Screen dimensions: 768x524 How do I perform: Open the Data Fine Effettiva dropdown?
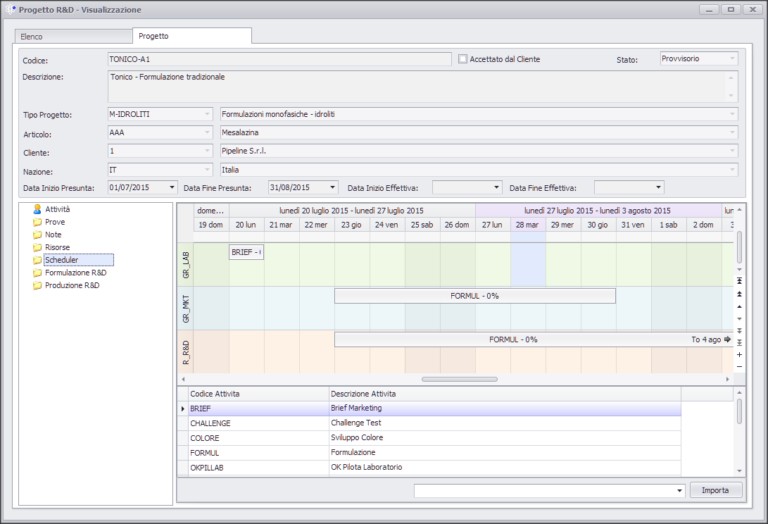coord(658,187)
